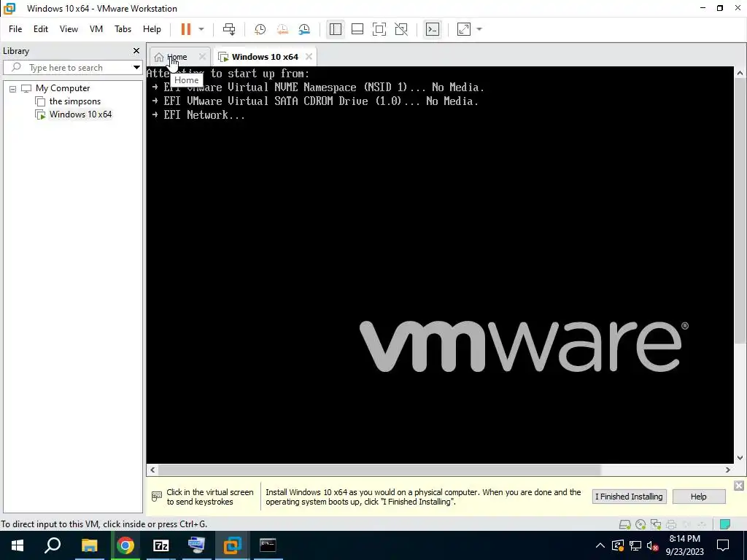747x560 pixels.
Task: Click the scroll up arrow
Action: coord(740,74)
